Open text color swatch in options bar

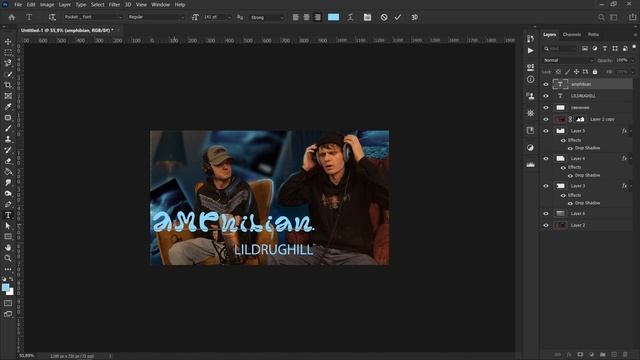(333, 17)
